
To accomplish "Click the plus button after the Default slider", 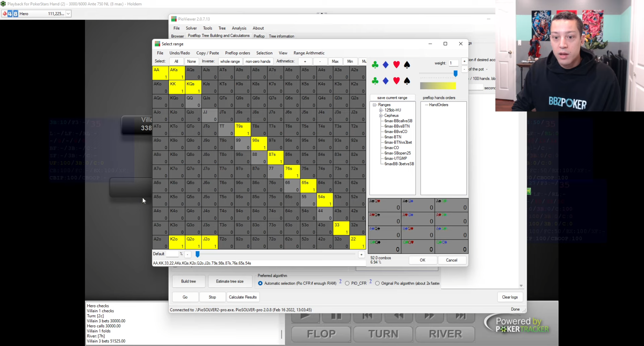I will pyautogui.click(x=361, y=254).
